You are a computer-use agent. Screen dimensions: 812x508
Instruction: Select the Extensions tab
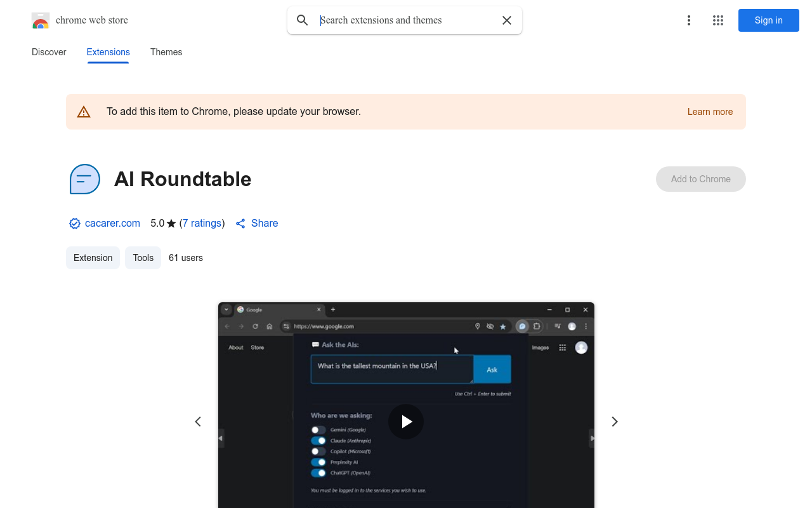108,52
